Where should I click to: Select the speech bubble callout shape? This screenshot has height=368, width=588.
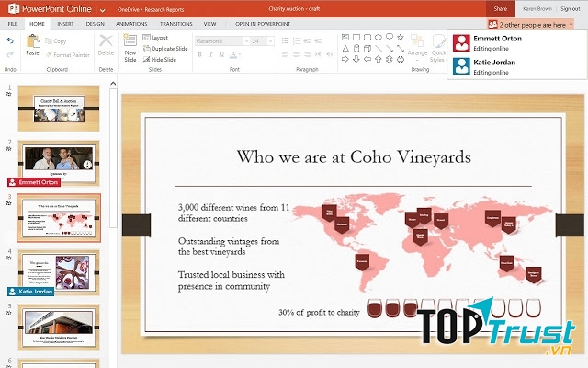coord(390,37)
